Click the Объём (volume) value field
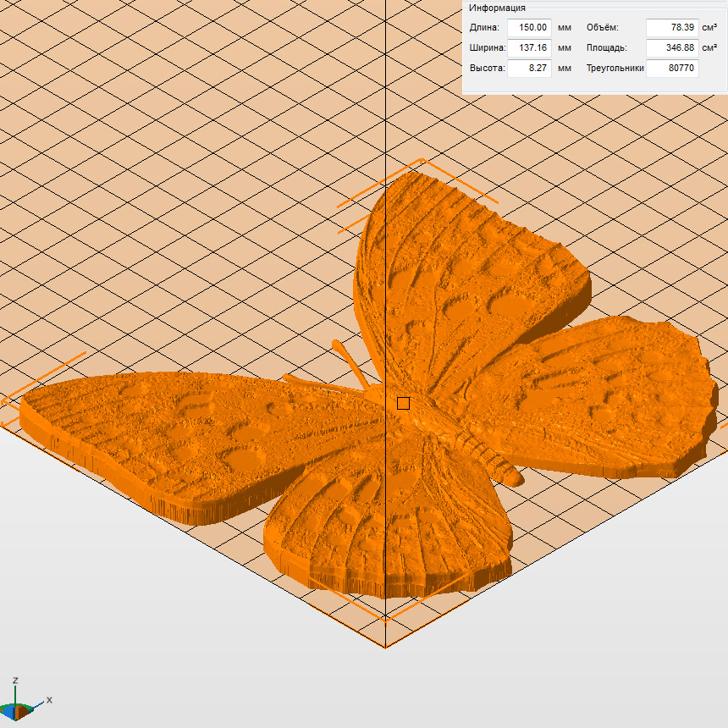The width and height of the screenshot is (728, 728). [672, 28]
